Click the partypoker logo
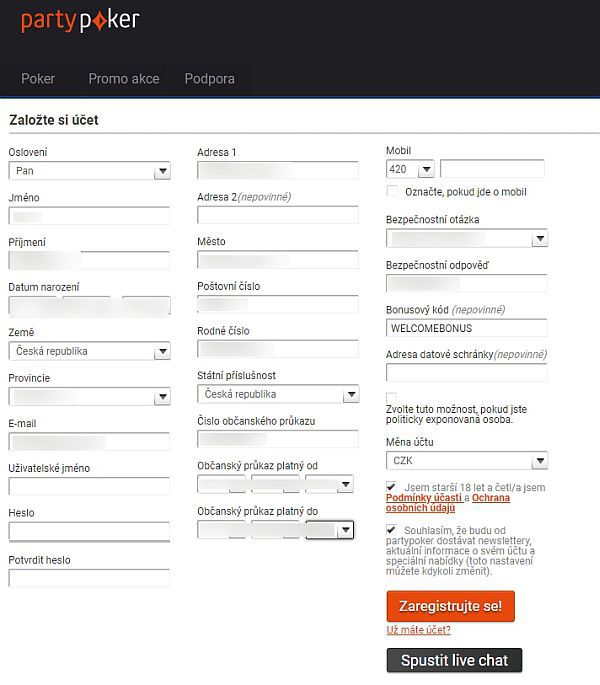The image size is (600, 685). pyautogui.click(x=80, y=20)
